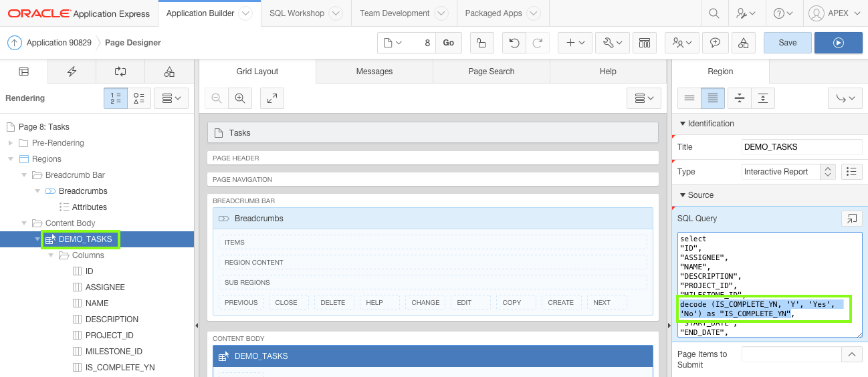The image size is (868, 377).
Task: Expand Packaged Apps dropdown chevron
Action: point(533,13)
